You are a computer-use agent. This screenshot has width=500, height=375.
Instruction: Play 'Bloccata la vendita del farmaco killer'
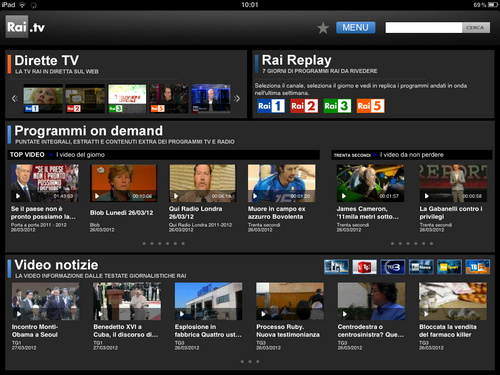[x=453, y=301]
